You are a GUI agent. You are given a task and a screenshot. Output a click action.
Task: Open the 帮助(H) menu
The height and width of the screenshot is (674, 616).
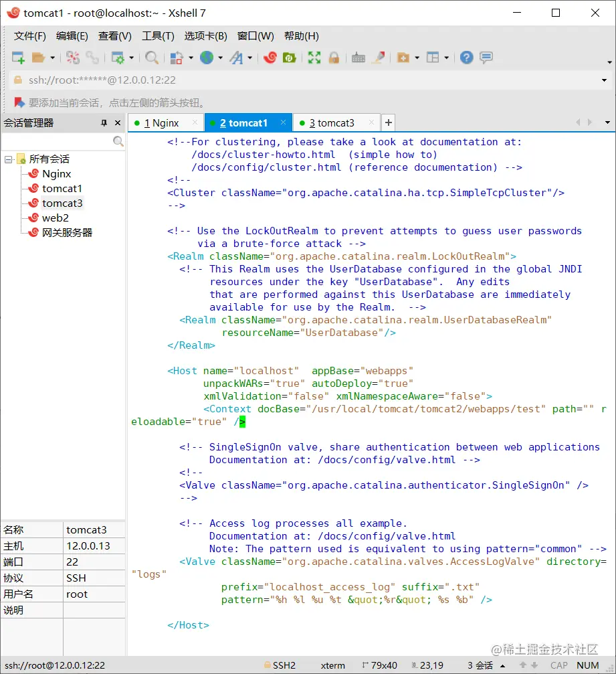[x=302, y=36]
